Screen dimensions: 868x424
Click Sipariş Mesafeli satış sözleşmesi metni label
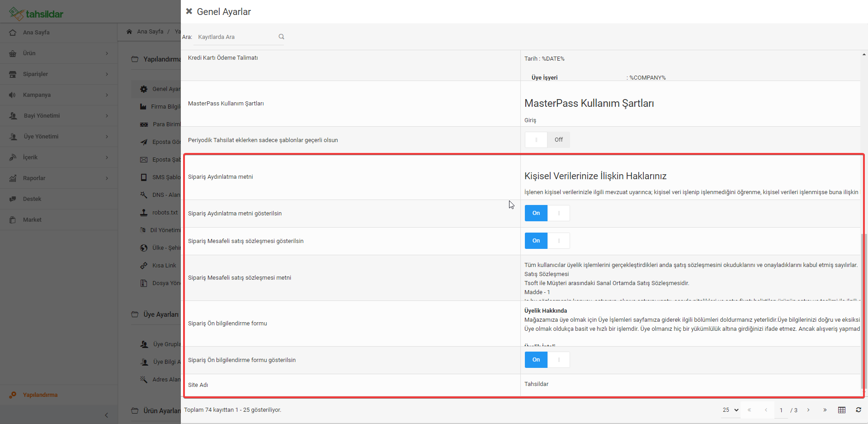[x=240, y=278]
